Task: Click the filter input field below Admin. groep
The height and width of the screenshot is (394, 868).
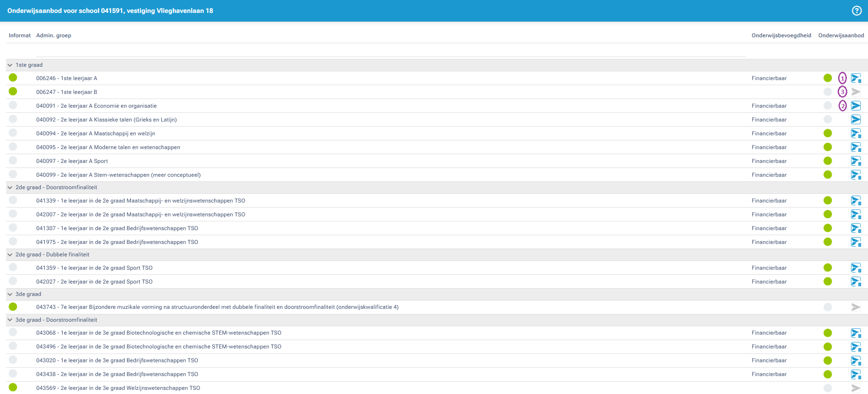Action: (x=391, y=51)
